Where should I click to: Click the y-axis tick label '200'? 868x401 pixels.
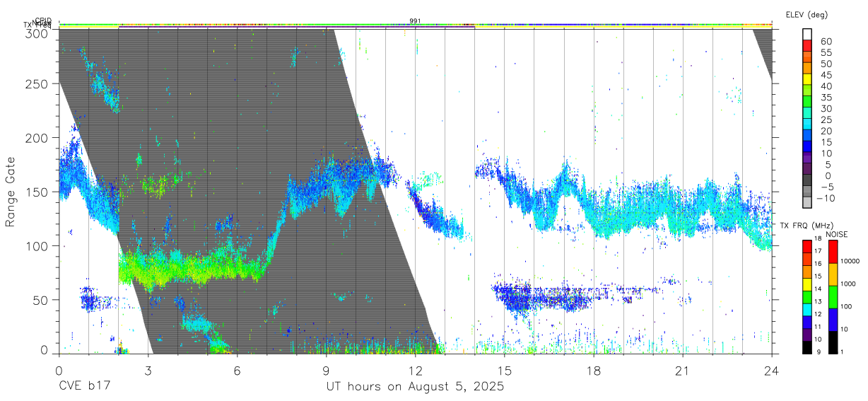[x=37, y=138]
